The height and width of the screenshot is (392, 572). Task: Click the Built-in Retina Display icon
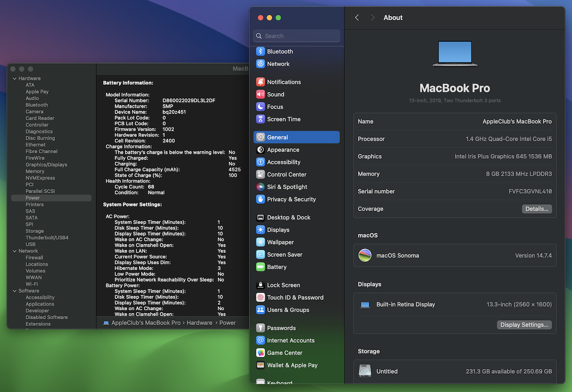[x=365, y=305]
